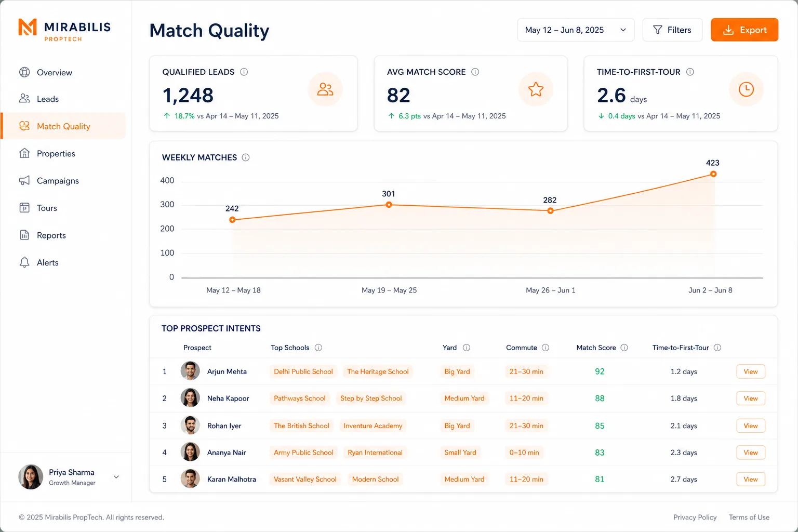Click the Tours calendar icon
Screen dimensions: 798x532
[24, 208]
